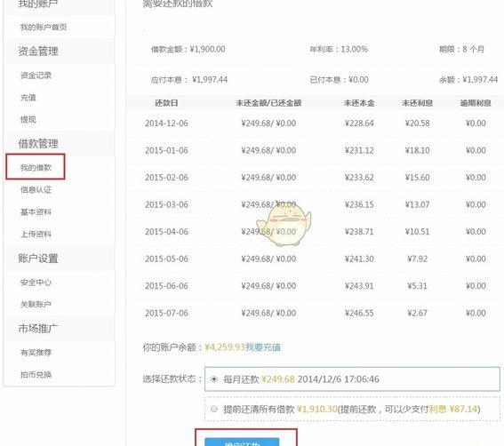The width and height of the screenshot is (504, 446).
Task: Click the ¥228.64 principal value
Action: [x=359, y=123]
